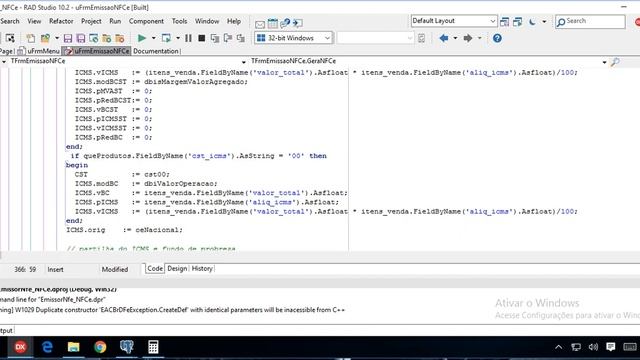
Task: Click the Stop program icon
Action: click(202, 38)
